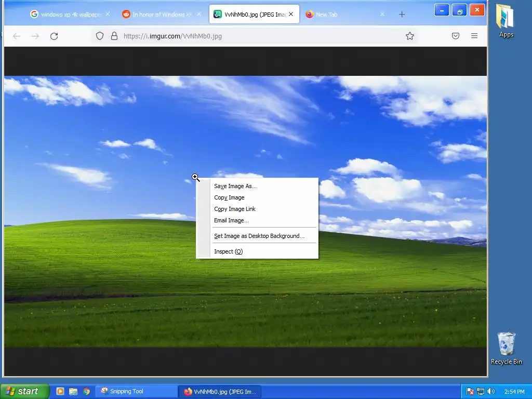Image resolution: width=532 pixels, height=399 pixels.
Task: Click the 2:54 PM system clock
Action: click(x=514, y=392)
